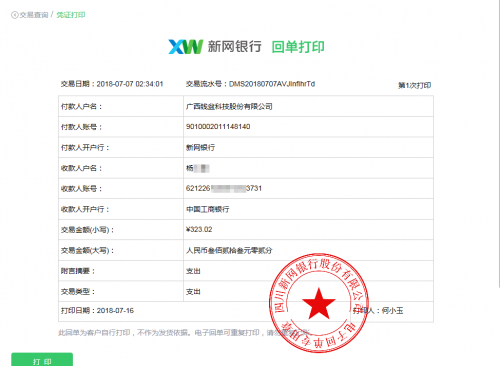
Task: Click the page vertical scrollbar
Action: click(498, 143)
